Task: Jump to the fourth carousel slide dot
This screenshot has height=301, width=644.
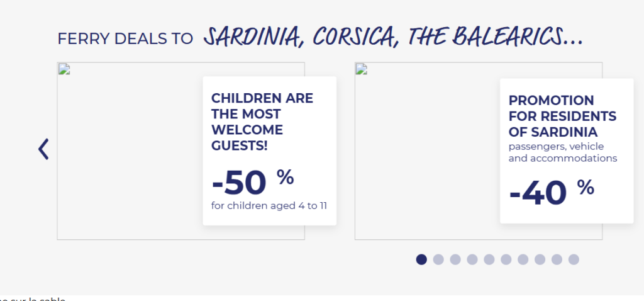Action: click(472, 259)
